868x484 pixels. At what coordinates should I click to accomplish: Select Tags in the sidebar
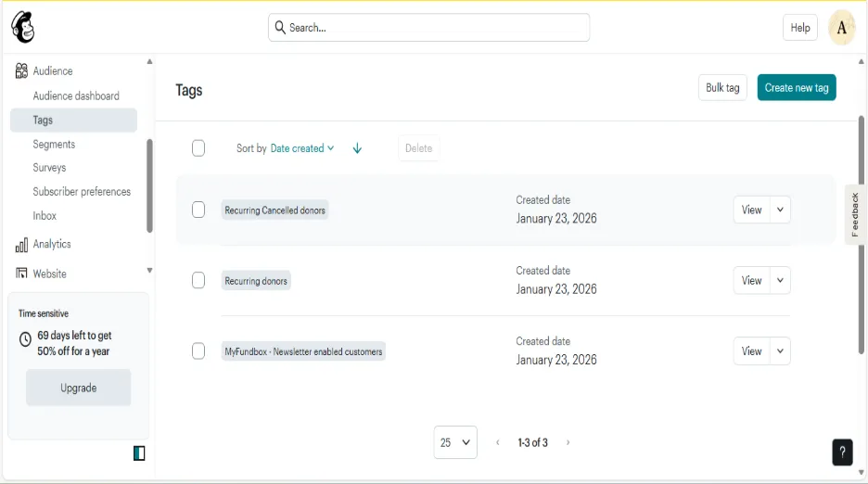[x=73, y=121]
